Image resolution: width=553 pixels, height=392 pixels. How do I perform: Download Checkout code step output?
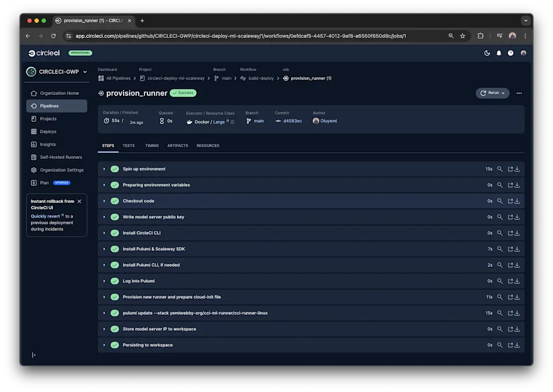pyautogui.click(x=517, y=201)
